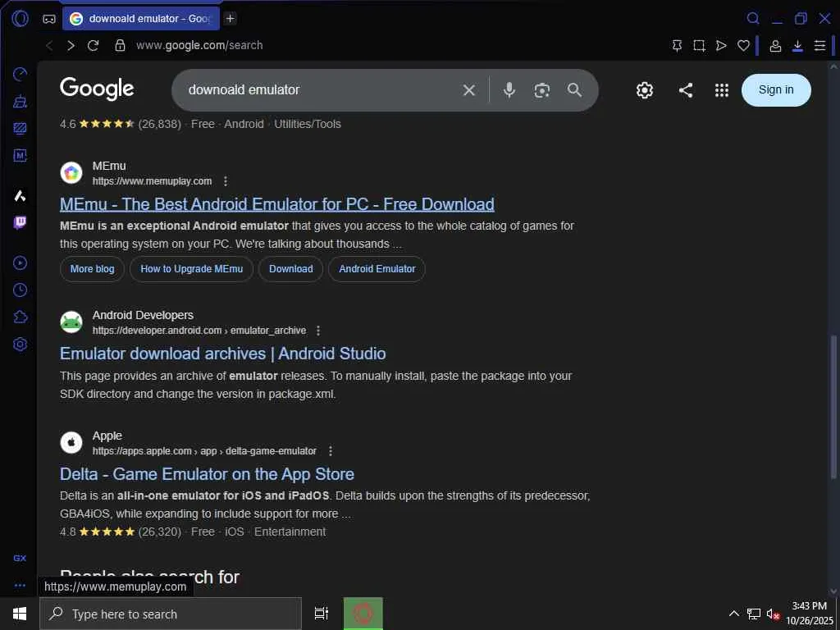Go back to previous page

pos(49,46)
